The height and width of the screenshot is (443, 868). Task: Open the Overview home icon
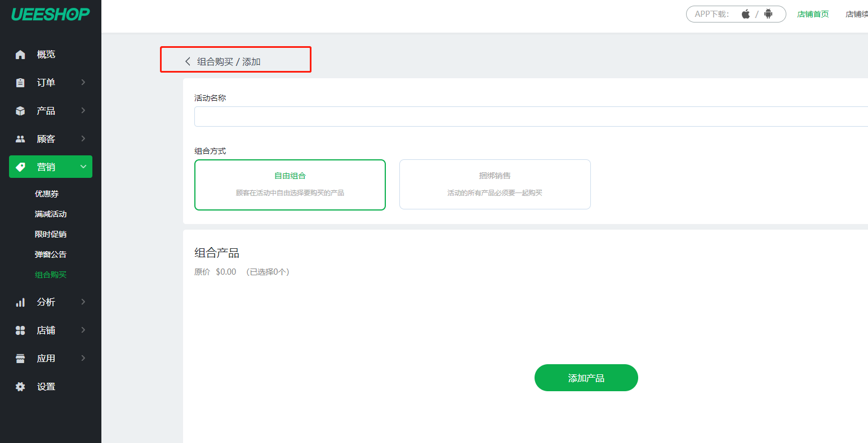(x=20, y=55)
